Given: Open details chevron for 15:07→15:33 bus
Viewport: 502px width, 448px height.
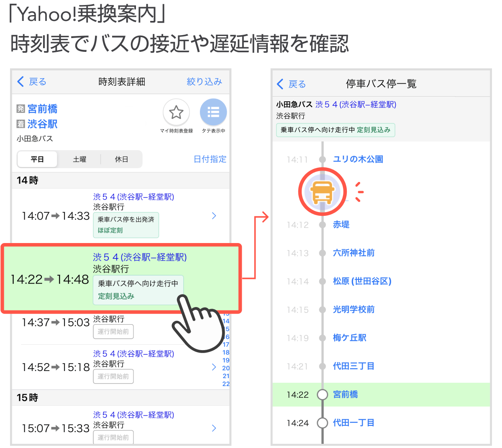Looking at the screenshot, I should 214,428.
